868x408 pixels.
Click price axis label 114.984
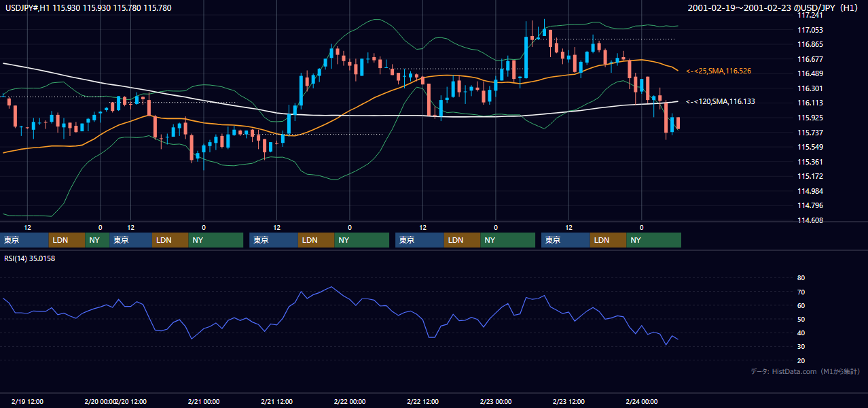pos(810,191)
